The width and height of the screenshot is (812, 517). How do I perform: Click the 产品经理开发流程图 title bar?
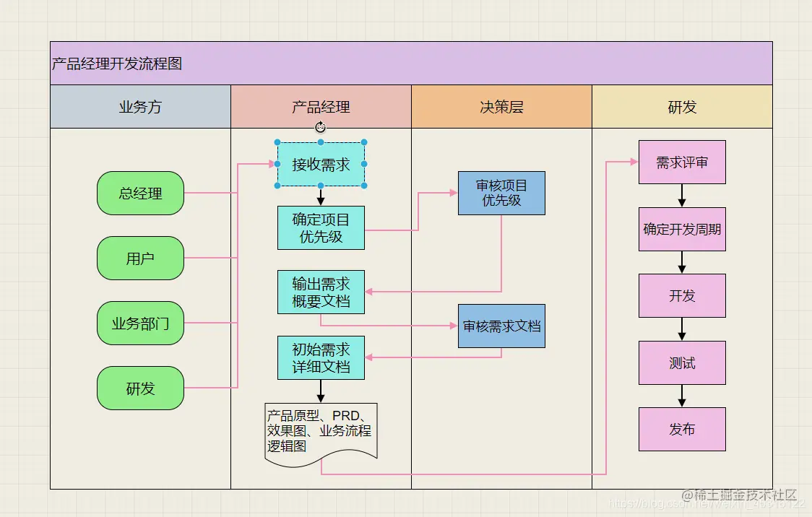coord(411,63)
